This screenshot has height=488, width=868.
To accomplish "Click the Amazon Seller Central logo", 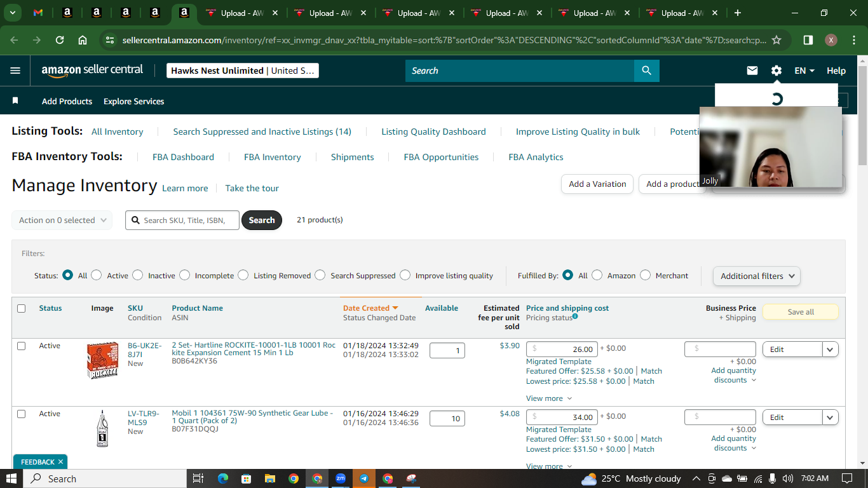I will tap(93, 71).
